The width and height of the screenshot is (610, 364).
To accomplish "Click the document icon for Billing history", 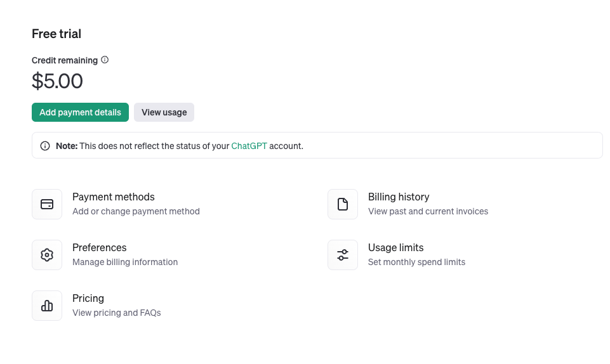I will click(x=343, y=204).
